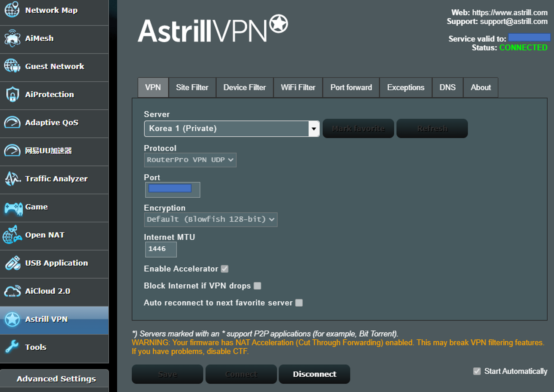
Task: Open the Exceptions tab
Action: 406,87
